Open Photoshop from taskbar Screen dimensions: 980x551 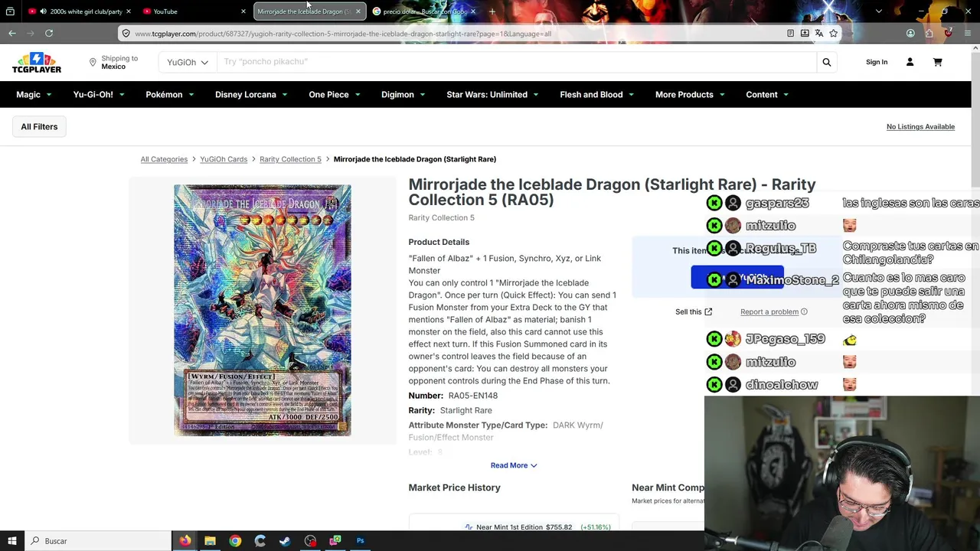tap(360, 541)
